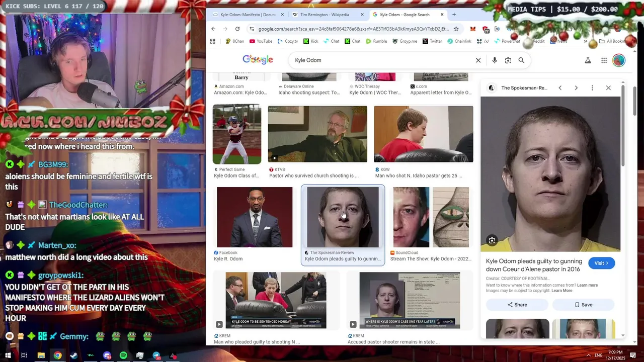Screen dimensions: 644x362
Task: Expand the hidden bookmarks overflow chevron
Action: 585,41
